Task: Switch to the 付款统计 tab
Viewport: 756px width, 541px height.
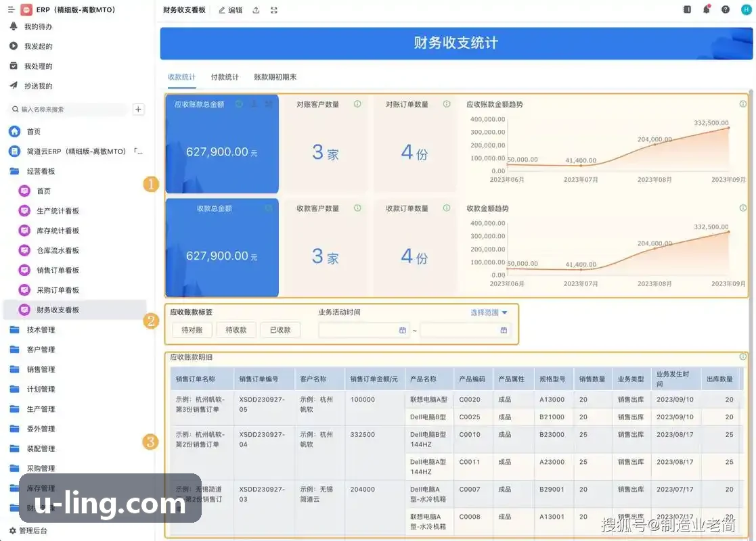Action: (x=225, y=77)
